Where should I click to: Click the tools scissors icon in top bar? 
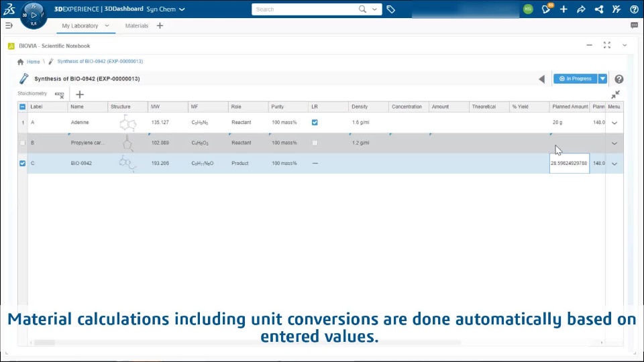tap(616, 9)
